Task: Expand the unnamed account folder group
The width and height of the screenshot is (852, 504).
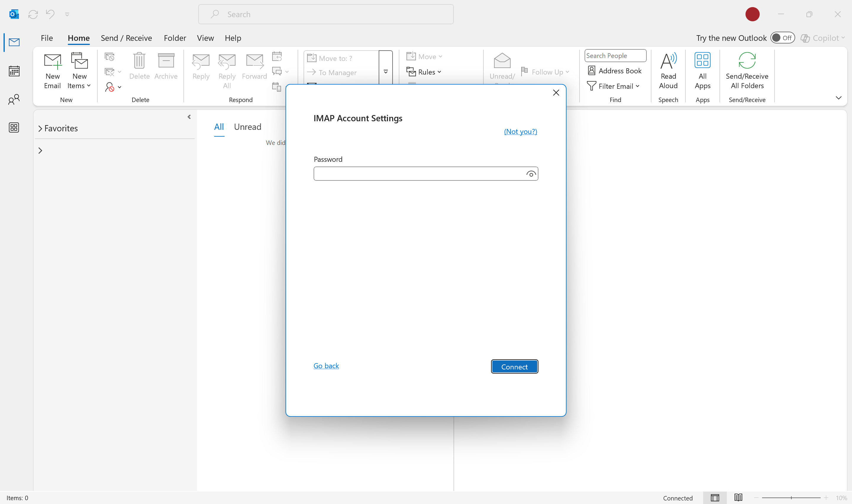Action: (x=41, y=151)
